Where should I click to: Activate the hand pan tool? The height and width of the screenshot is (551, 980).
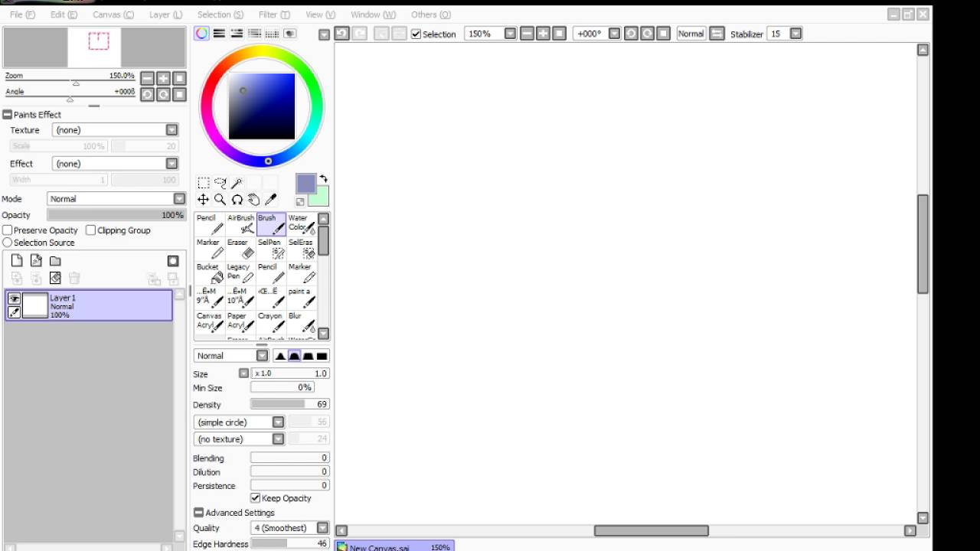click(253, 200)
